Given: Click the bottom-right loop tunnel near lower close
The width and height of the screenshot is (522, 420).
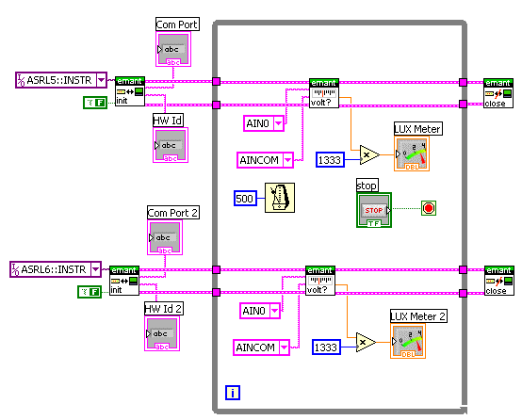Looking at the screenshot, I should (x=463, y=293).
